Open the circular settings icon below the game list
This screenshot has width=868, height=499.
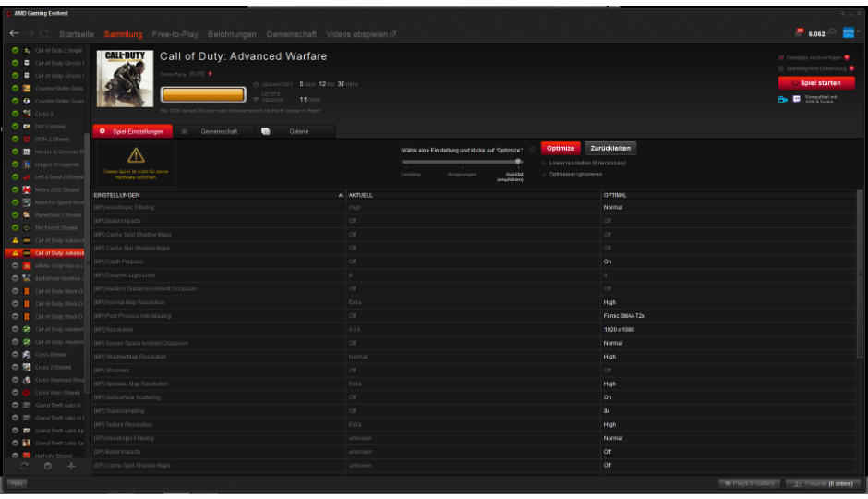pos(48,467)
